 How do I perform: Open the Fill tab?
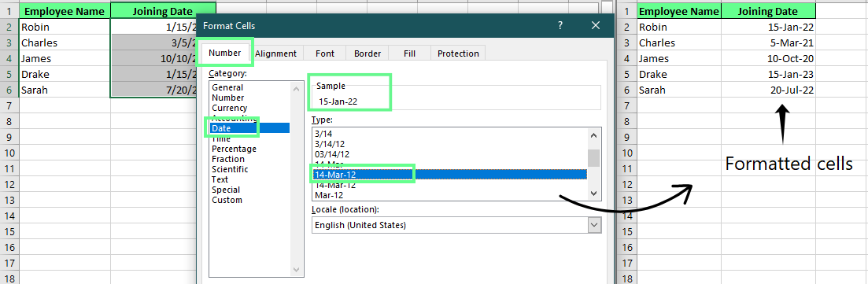click(x=410, y=53)
